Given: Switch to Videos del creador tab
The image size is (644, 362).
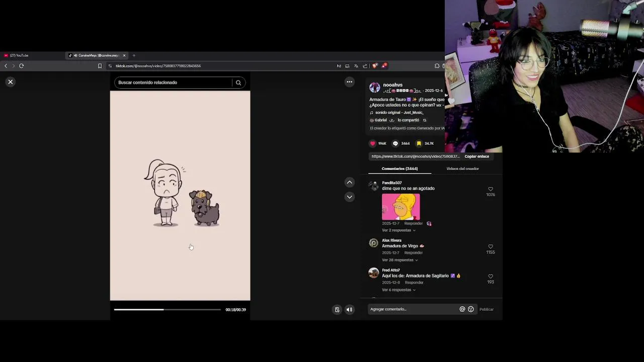Looking at the screenshot, I should [x=462, y=168].
